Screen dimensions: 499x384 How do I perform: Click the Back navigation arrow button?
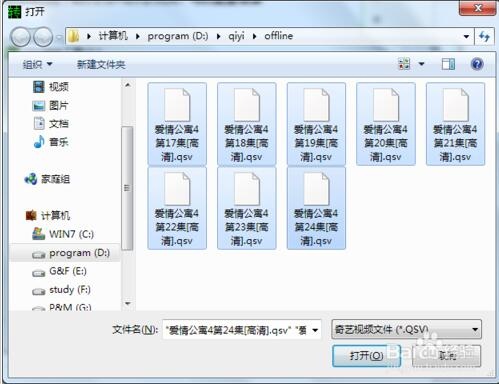21,37
